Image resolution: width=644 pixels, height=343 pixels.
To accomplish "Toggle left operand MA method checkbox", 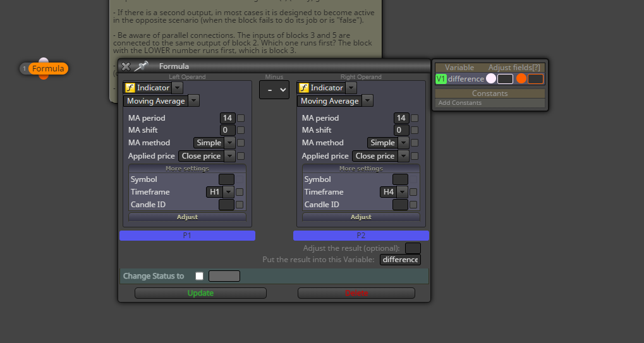I will pos(241,143).
